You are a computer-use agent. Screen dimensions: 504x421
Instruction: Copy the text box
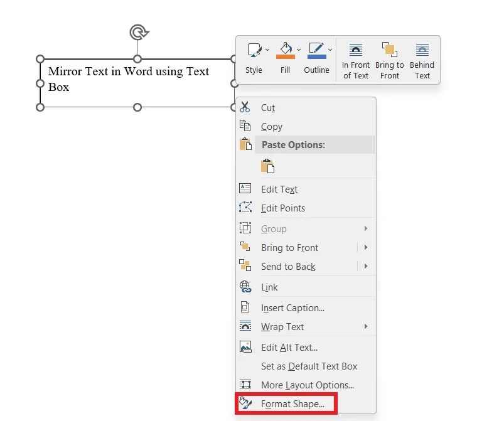[x=271, y=127]
